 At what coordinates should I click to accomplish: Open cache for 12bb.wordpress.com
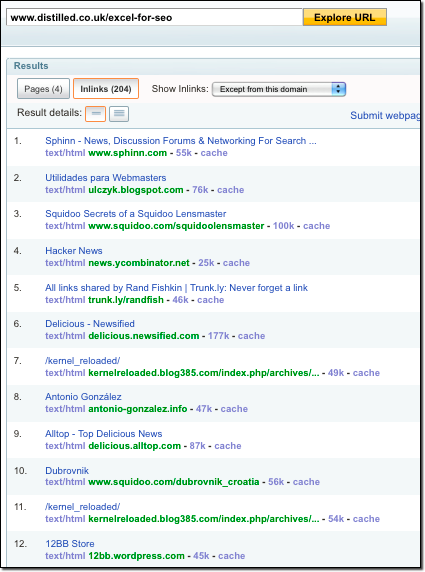pyautogui.click(x=231, y=556)
